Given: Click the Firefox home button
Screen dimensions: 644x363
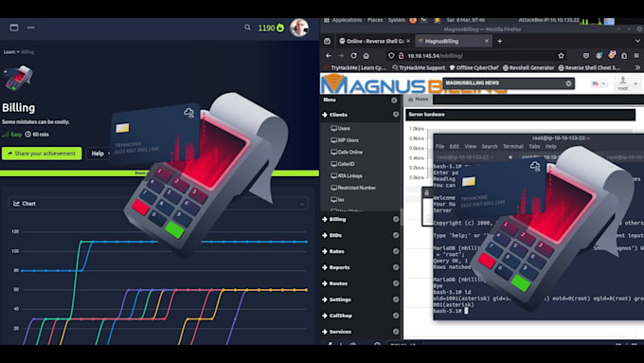Looking at the screenshot, I should 367,56.
